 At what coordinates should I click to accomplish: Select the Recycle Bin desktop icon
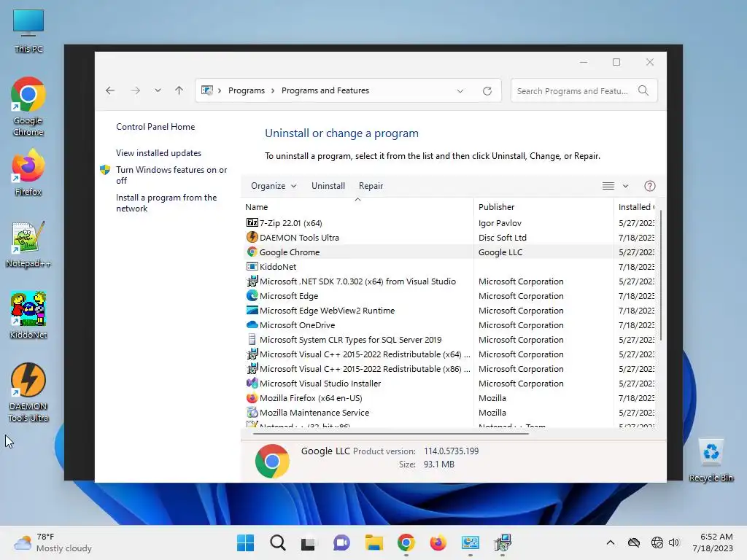click(x=711, y=460)
